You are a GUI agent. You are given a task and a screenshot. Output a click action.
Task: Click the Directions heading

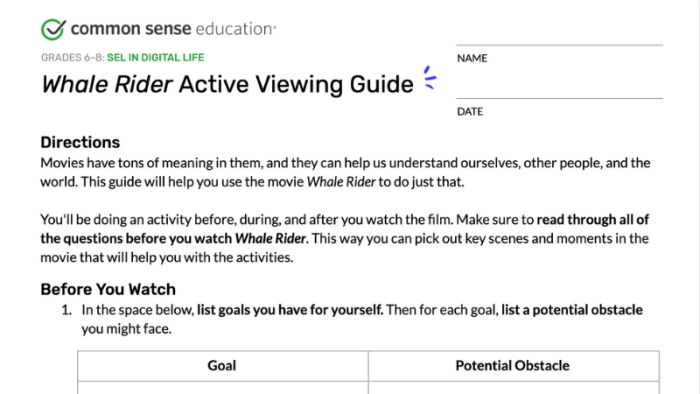point(80,142)
